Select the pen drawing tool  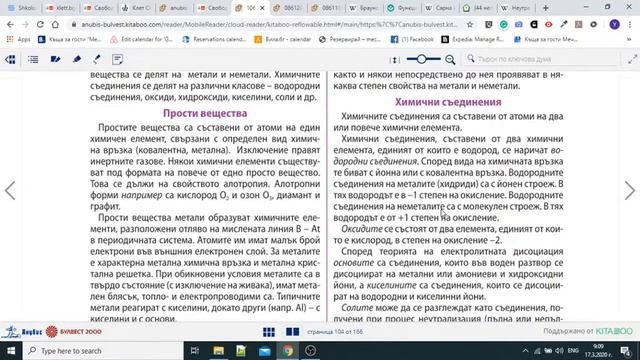[x=97, y=60]
